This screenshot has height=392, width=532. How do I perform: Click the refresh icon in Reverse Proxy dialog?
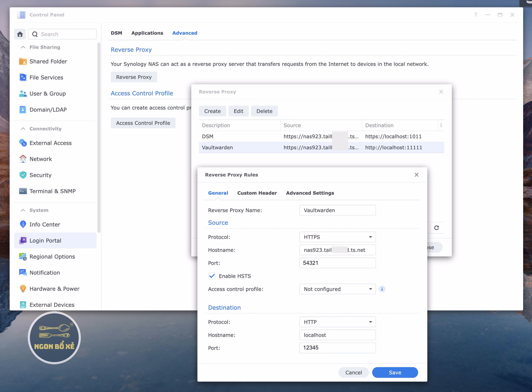[436, 228]
